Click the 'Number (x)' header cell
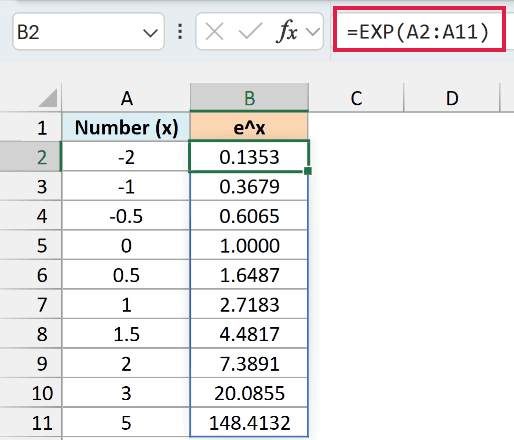Image resolution: width=514 pixels, height=440 pixels. [x=126, y=127]
